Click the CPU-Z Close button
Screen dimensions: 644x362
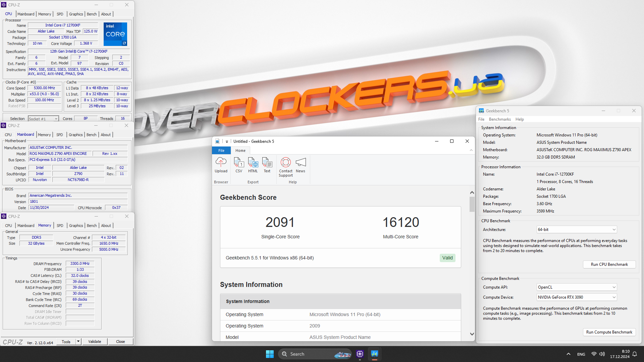pos(120,342)
